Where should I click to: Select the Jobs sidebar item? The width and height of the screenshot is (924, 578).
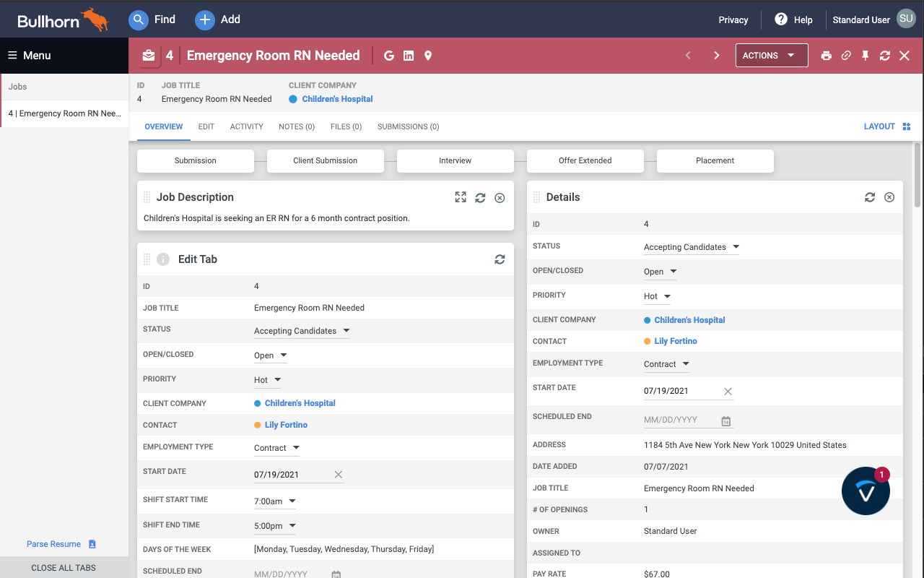[65, 87]
